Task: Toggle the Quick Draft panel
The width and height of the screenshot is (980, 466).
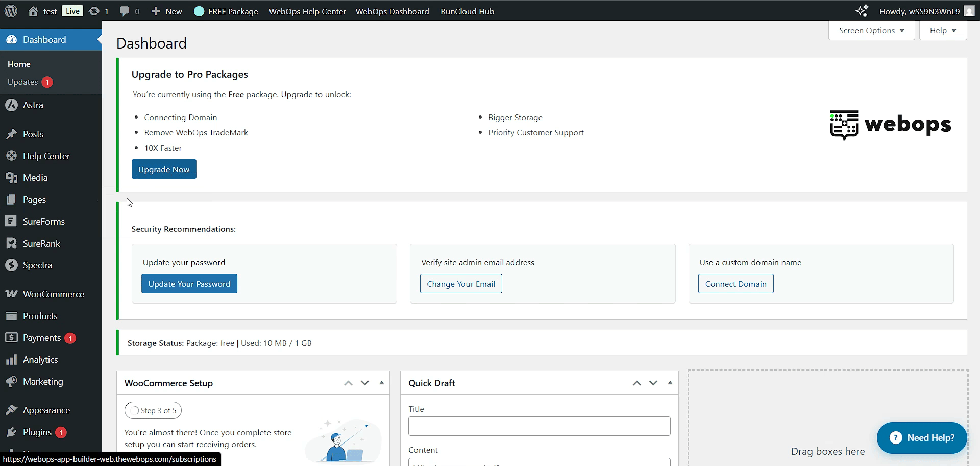Action: (670, 383)
